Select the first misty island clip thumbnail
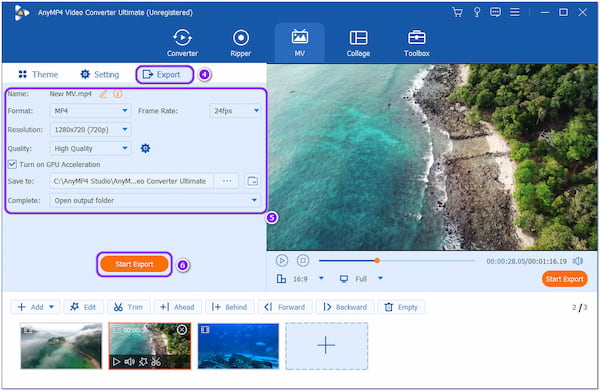This screenshot has width=600, height=391. pyautogui.click(x=61, y=346)
